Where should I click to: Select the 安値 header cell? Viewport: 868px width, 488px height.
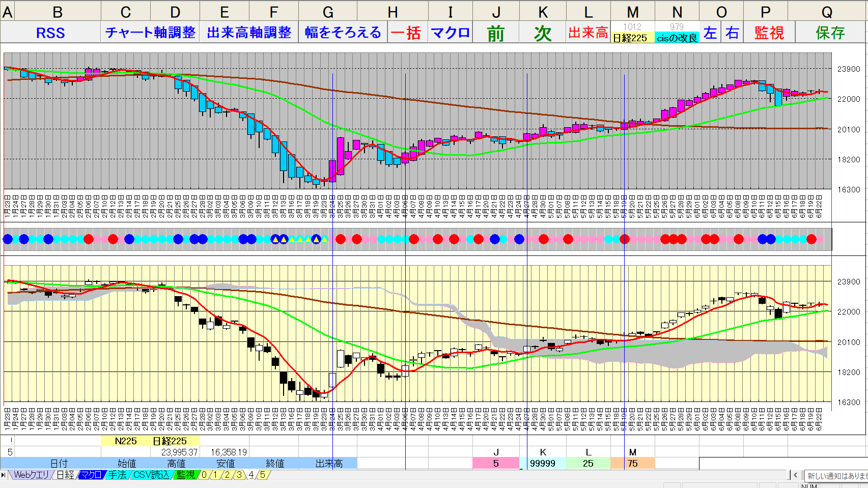click(x=226, y=463)
